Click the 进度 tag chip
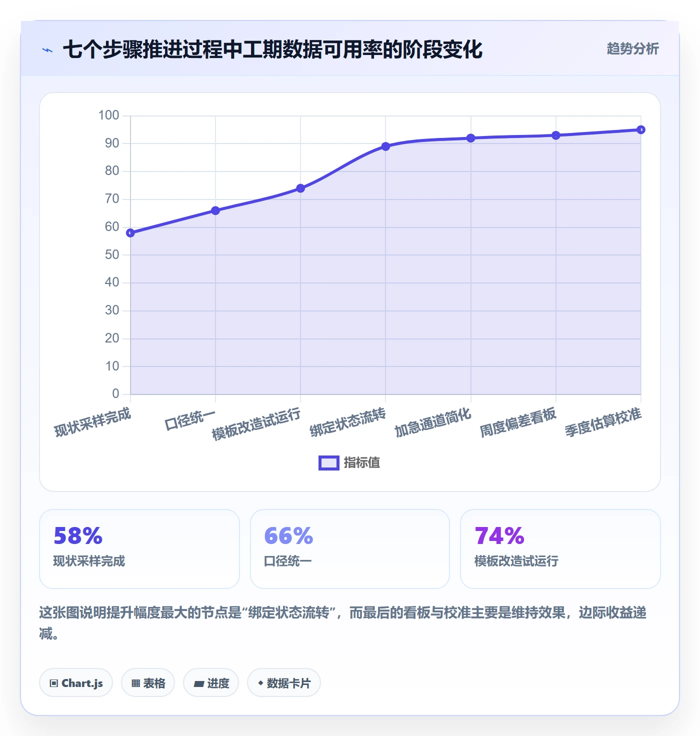 tap(211, 683)
